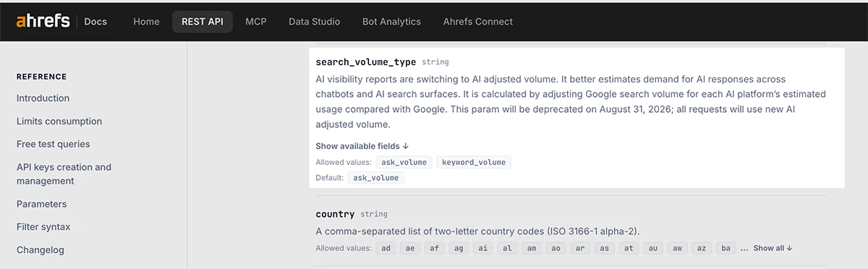Select the REST API tab
Viewport: 868px width, 269px height.
[203, 22]
